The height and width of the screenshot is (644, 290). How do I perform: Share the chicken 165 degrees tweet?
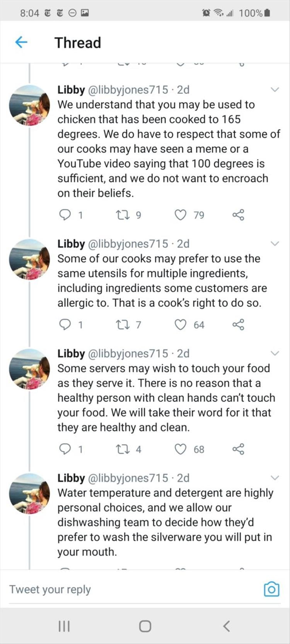[x=238, y=215]
